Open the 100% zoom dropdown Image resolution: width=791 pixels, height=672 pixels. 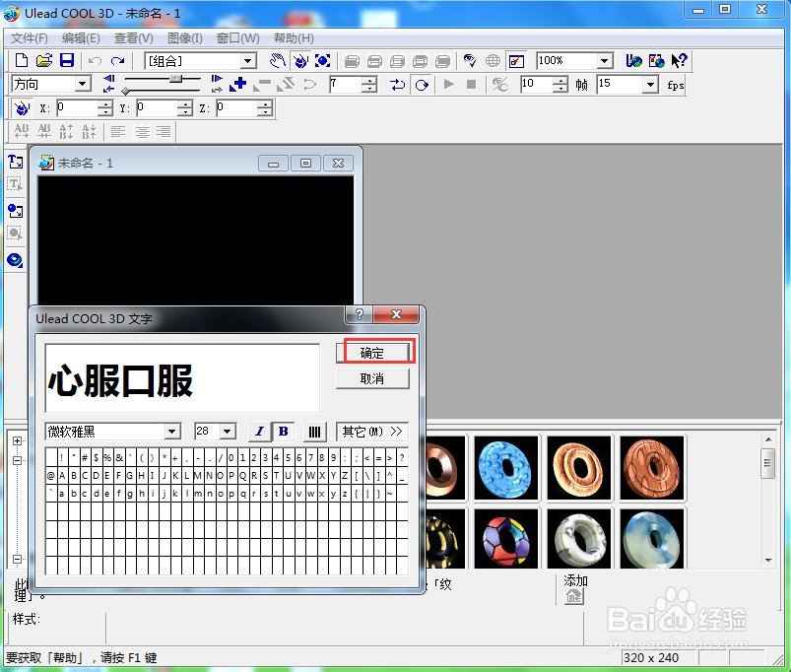coord(605,61)
